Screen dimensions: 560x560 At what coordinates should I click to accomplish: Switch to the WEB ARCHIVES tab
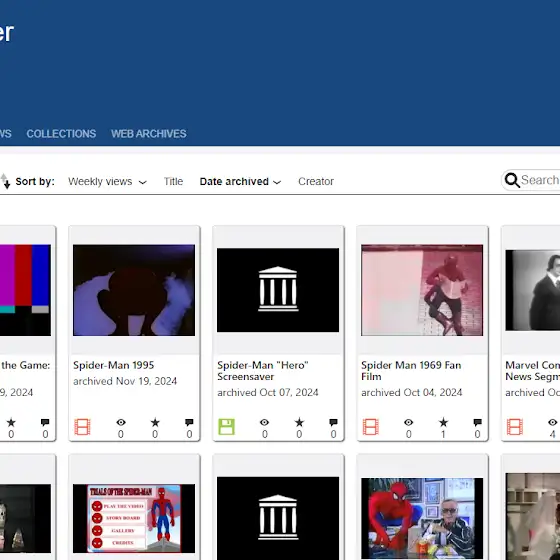pyautogui.click(x=149, y=134)
